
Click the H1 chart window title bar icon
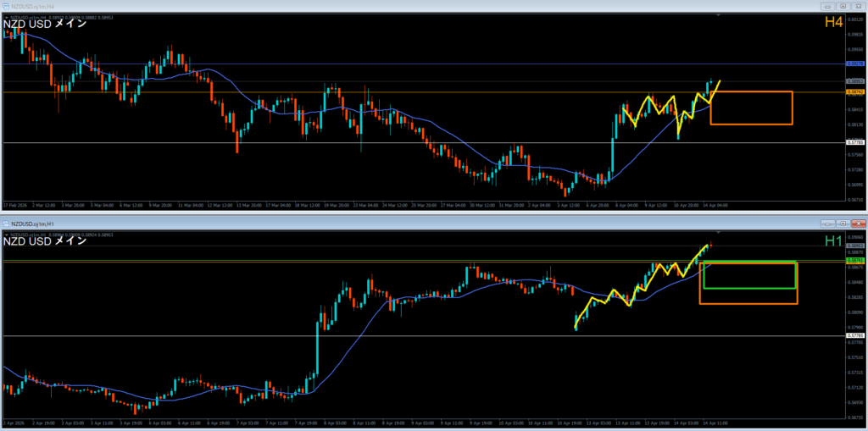[x=8, y=223]
